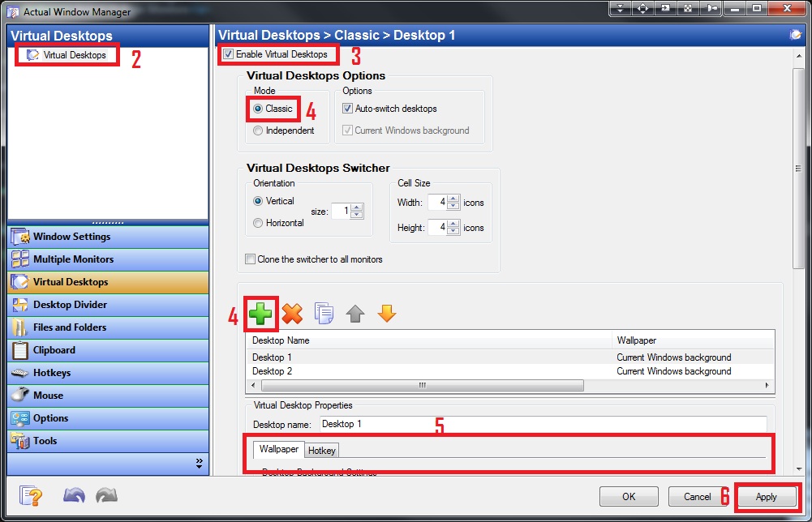Select Independent mode radio button

(258, 130)
